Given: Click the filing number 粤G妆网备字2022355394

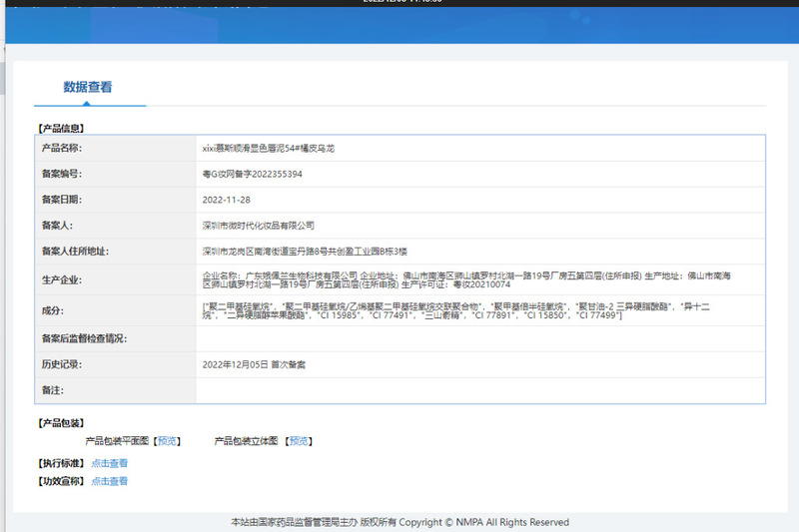Looking at the screenshot, I should 253,174.
